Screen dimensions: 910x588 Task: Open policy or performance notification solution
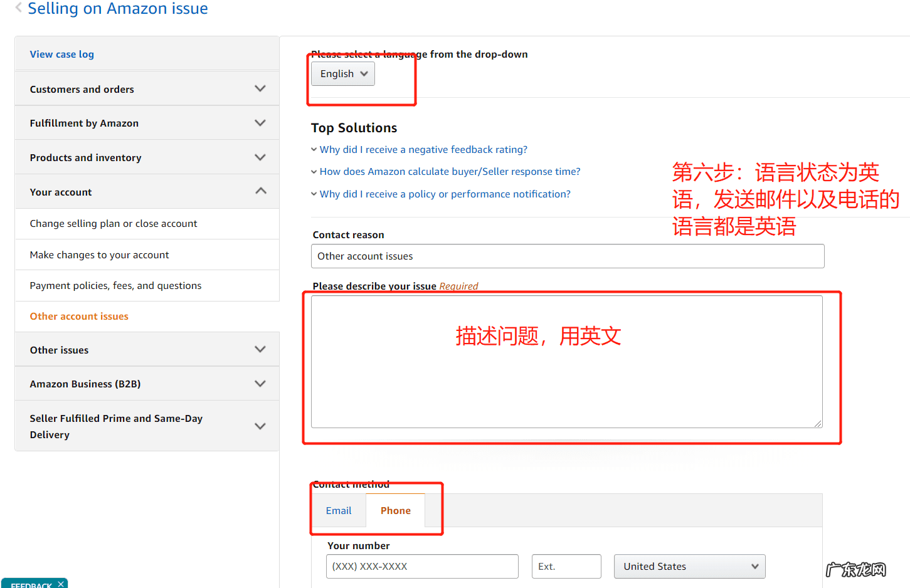tap(445, 194)
